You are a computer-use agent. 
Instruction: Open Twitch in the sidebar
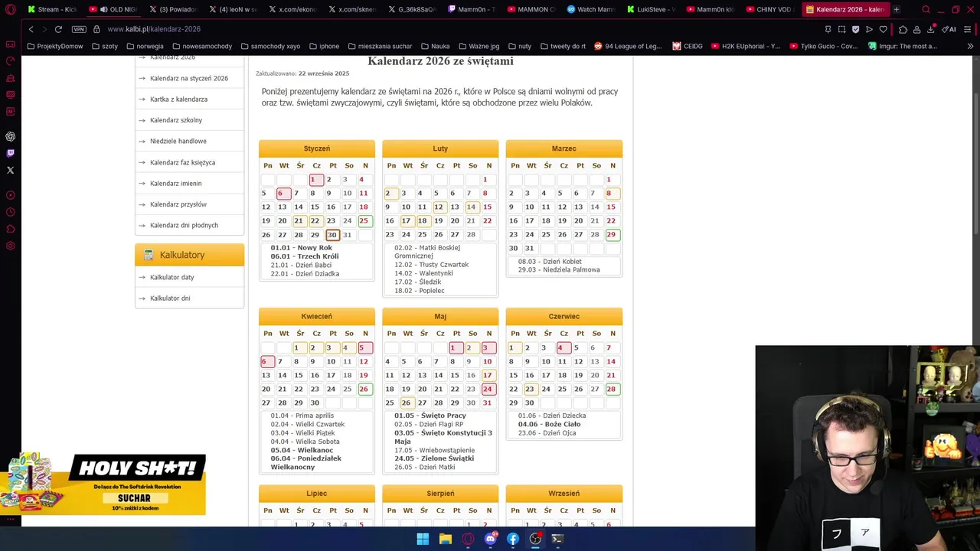[x=10, y=153]
